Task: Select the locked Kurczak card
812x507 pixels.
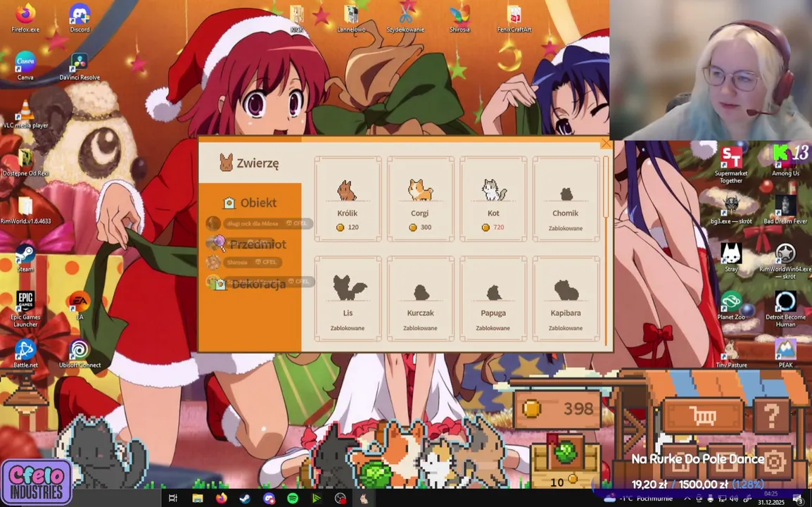Action: tap(420, 299)
